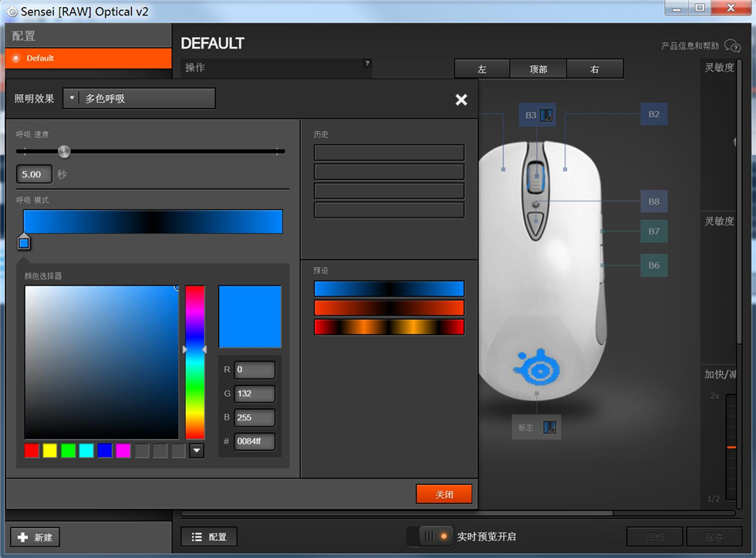Click the 保存 save button
This screenshot has height=558, width=756.
pos(714,536)
